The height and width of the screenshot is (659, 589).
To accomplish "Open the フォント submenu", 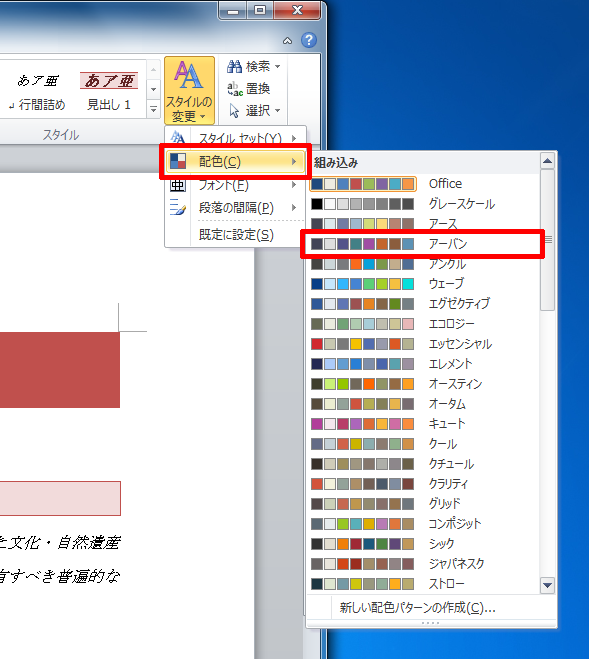I will coord(235,185).
